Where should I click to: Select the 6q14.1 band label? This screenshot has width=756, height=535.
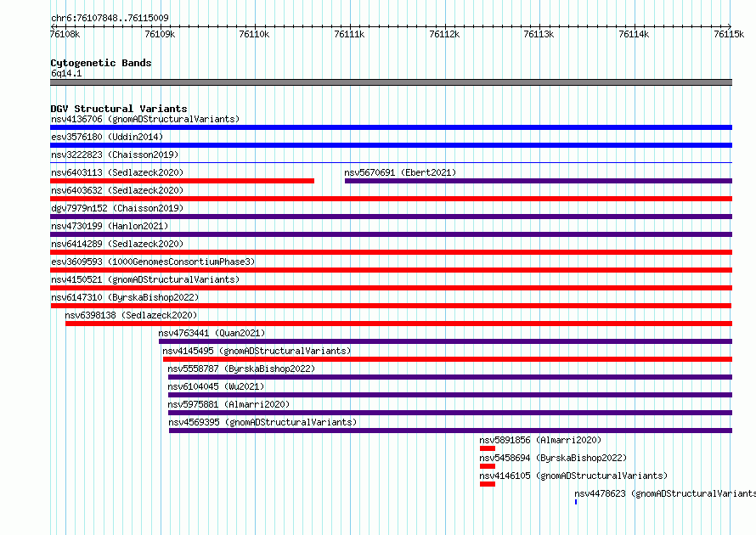point(66,73)
